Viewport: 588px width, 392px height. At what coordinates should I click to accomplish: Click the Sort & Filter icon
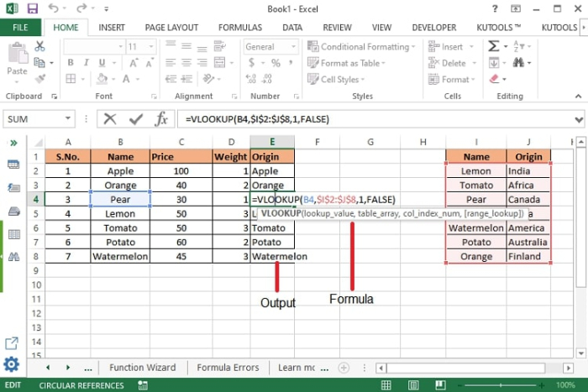tap(519, 46)
